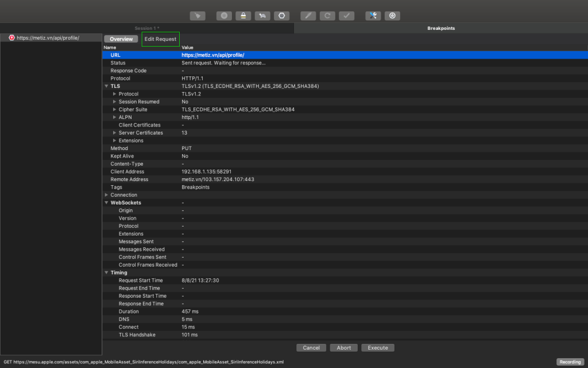
Task: Select the Request Start Time row
Action: pos(345,281)
